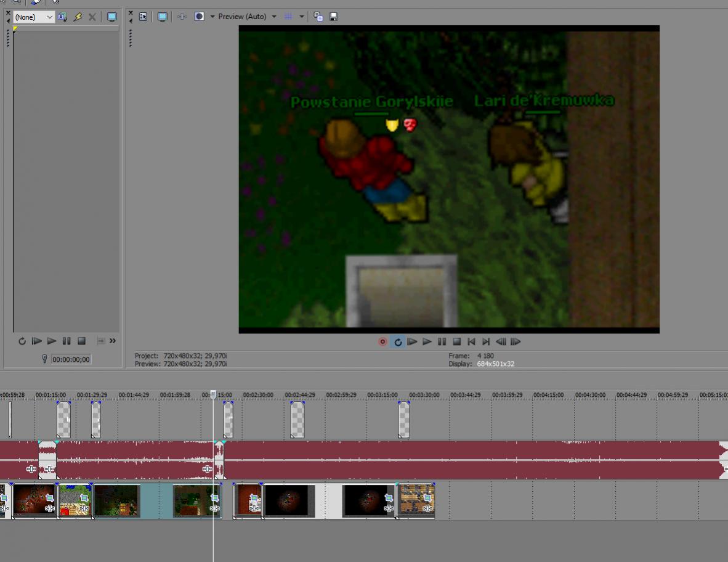Screen dimensions: 728x562
Task: Click the preview on external monitor icon
Action: (x=162, y=17)
